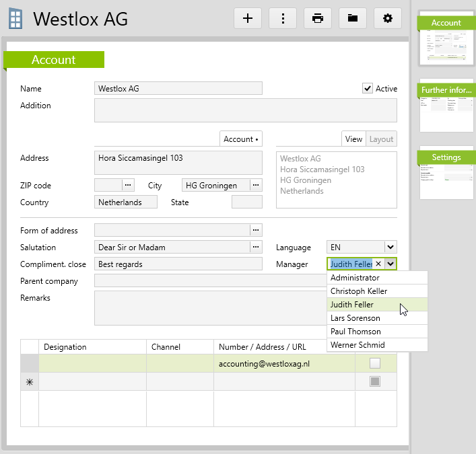This screenshot has width=476, height=454.
Task: Toggle the checkbox in the new empty row
Action: coord(375,381)
